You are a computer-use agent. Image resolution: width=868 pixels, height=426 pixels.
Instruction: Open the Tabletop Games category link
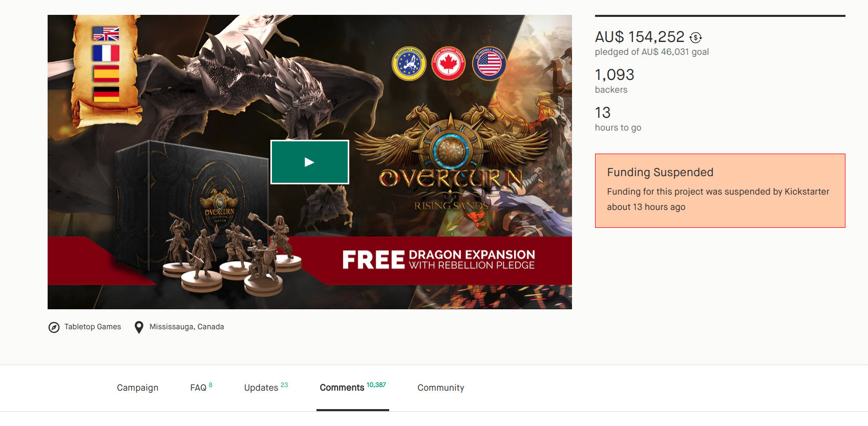(x=93, y=327)
